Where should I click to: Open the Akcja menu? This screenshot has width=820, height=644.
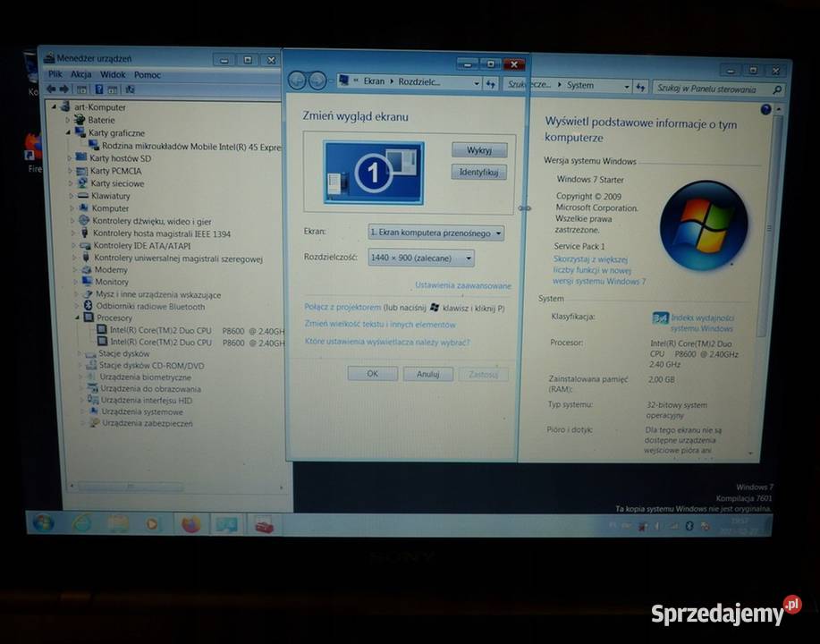(x=81, y=74)
